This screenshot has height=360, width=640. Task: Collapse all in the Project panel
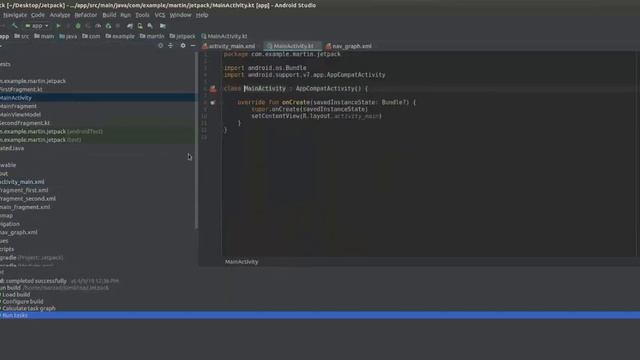pyautogui.click(x=171, y=46)
